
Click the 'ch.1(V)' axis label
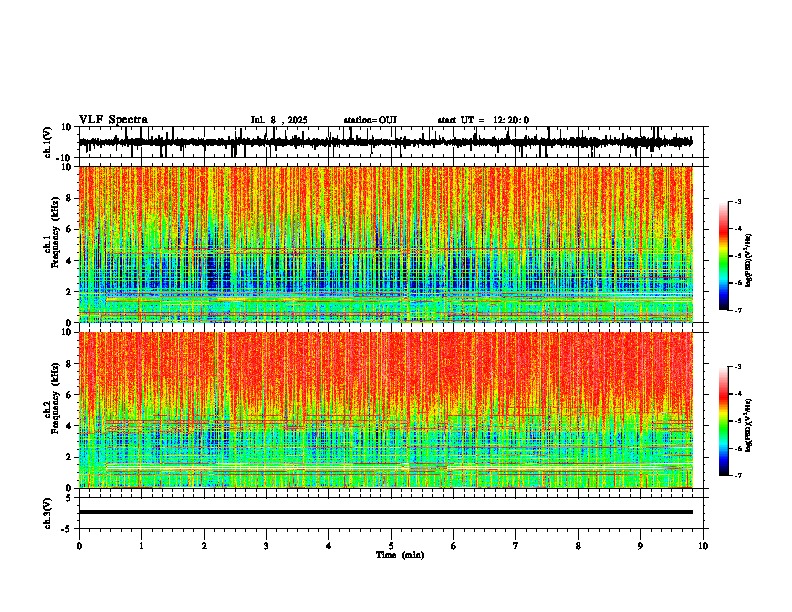coord(49,142)
